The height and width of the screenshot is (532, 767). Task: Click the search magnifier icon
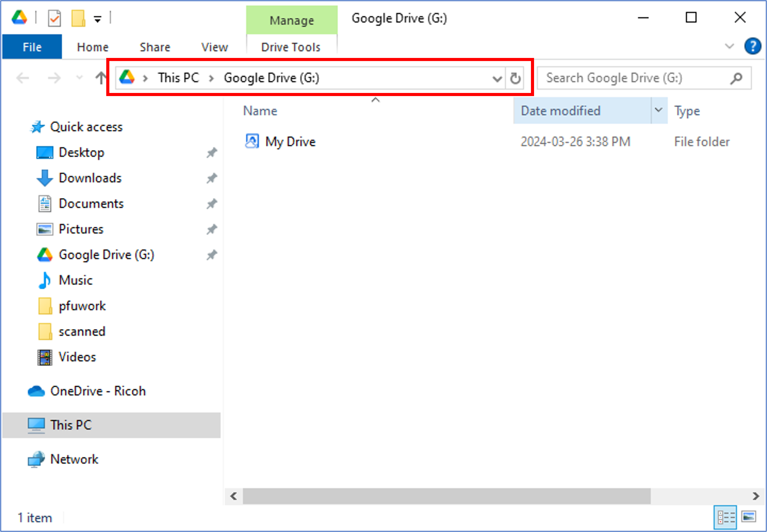pyautogui.click(x=736, y=78)
